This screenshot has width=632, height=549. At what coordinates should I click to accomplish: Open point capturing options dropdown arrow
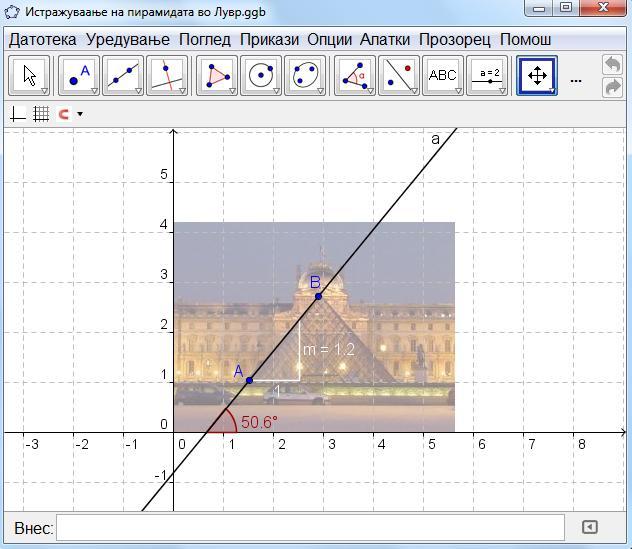(x=80, y=114)
